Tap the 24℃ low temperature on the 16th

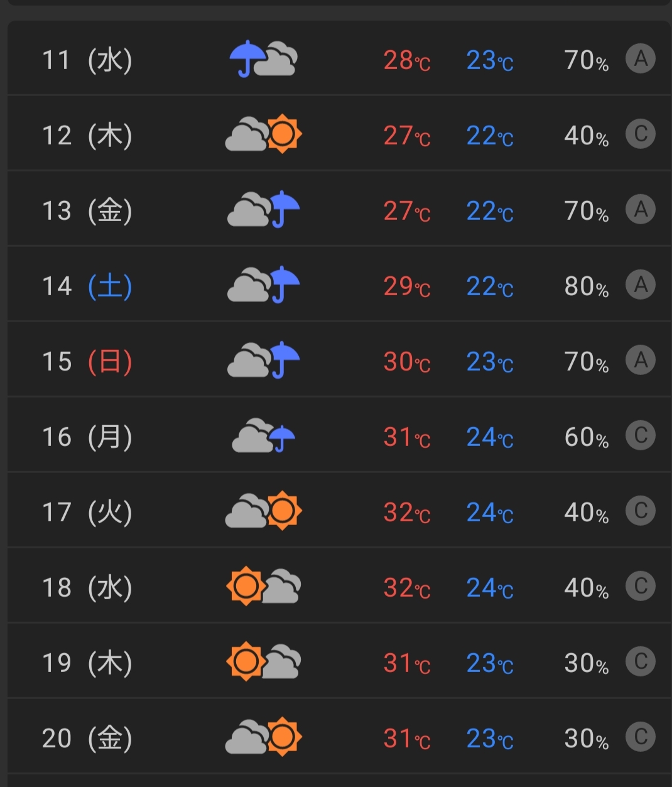[x=490, y=437]
